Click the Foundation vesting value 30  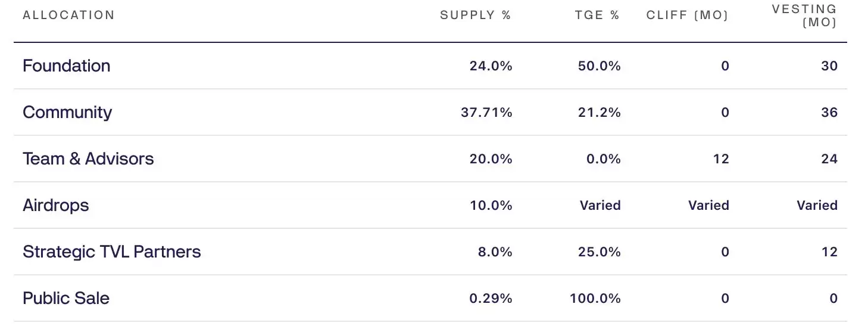(x=829, y=66)
